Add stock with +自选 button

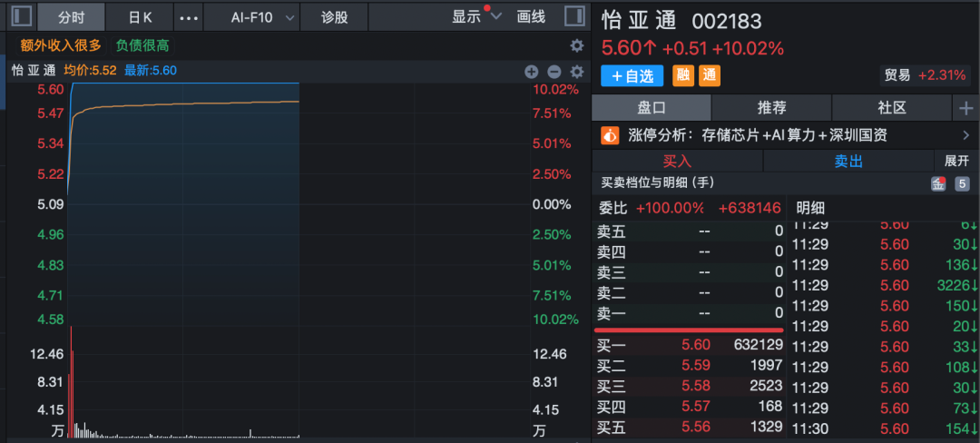coord(632,76)
